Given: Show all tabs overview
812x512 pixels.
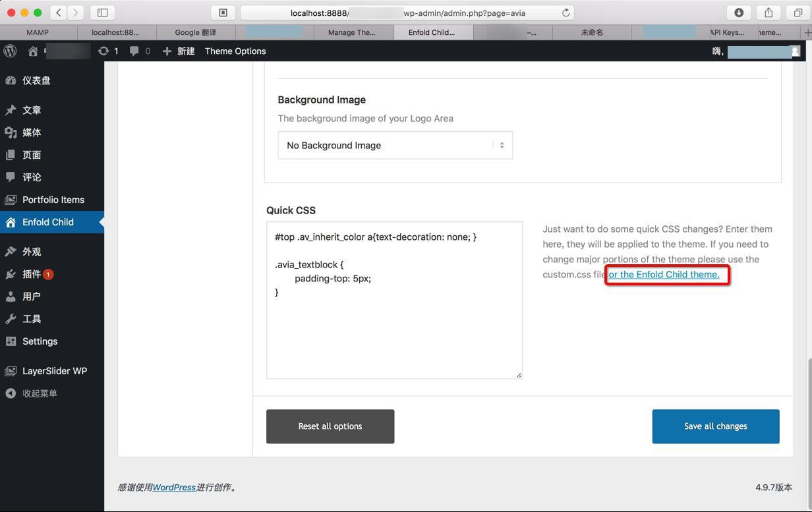Looking at the screenshot, I should [x=798, y=13].
